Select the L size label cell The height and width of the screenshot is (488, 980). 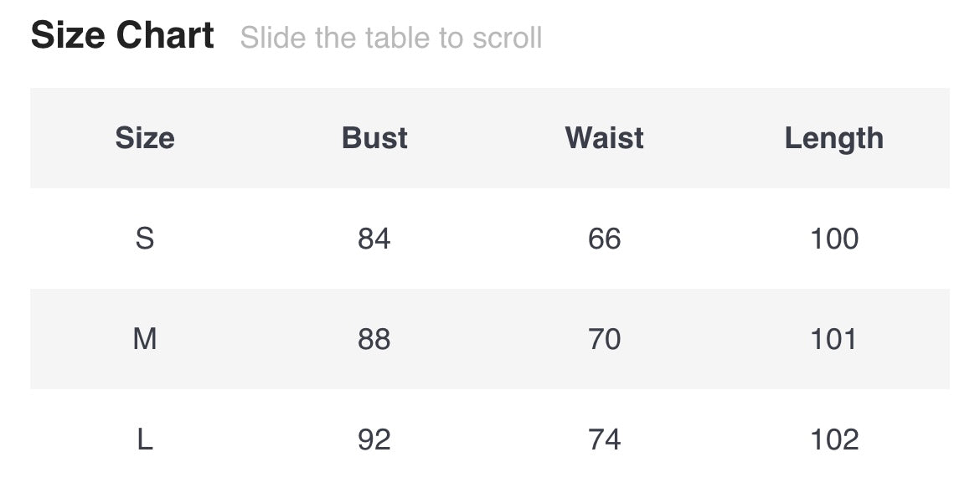145,440
